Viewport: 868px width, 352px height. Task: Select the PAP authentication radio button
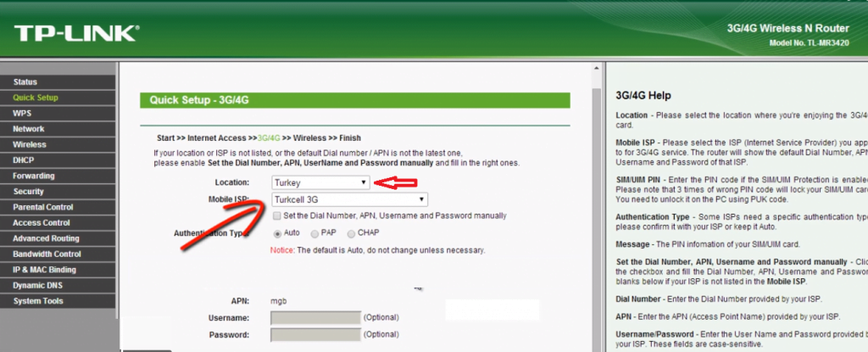pyautogui.click(x=314, y=233)
